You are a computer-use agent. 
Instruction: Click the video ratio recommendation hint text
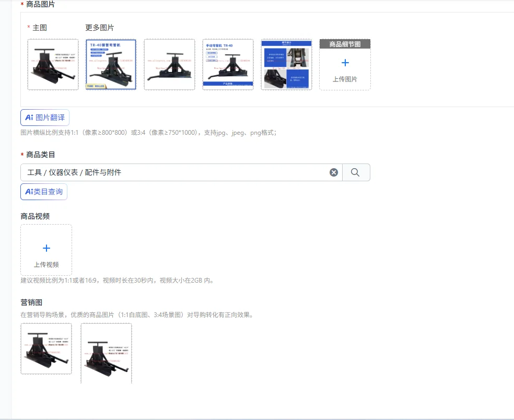[x=118, y=281]
